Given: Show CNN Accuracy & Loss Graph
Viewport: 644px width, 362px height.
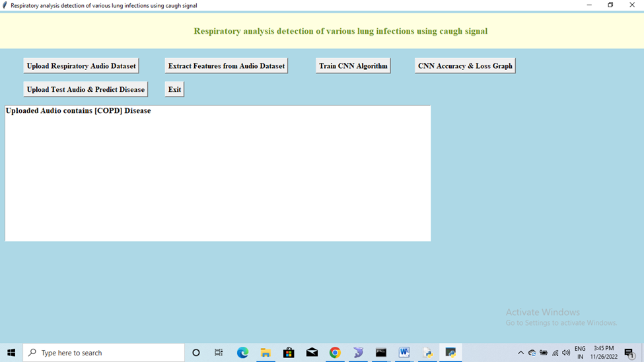Looking at the screenshot, I should (465, 66).
